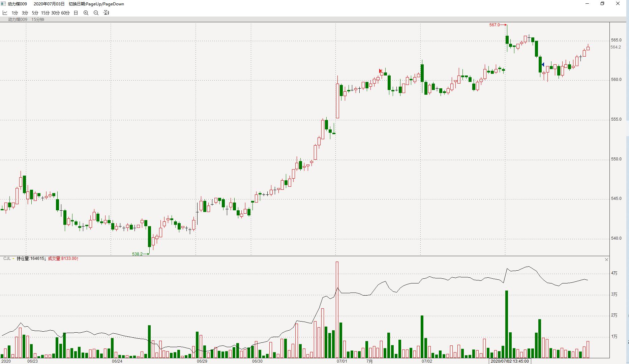Click the 06/30 date axis label
This screenshot has height=364, width=629.
257,361
